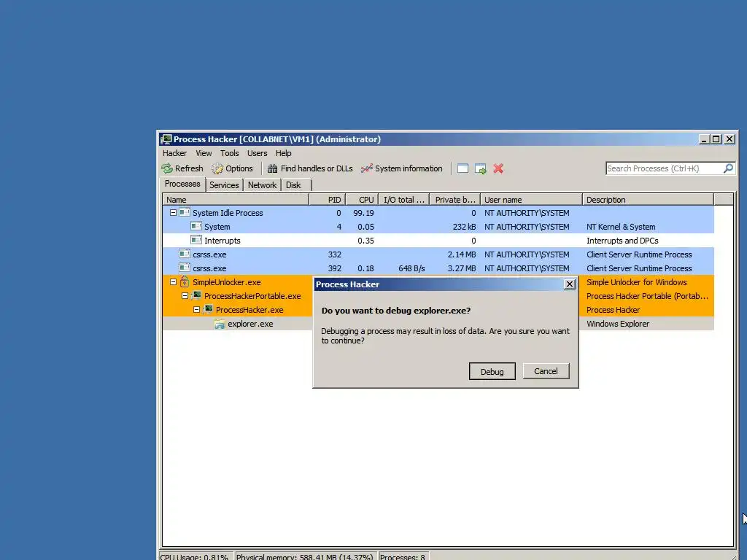Collapse the SimpleUnlocker.exe tree node
This screenshot has height=560, width=747.
pos(174,282)
